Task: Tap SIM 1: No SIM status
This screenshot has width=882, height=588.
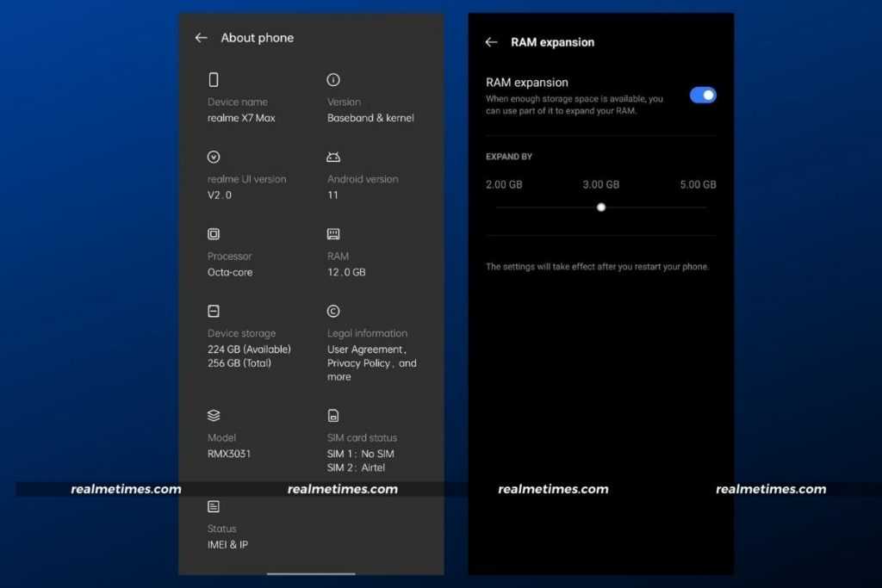Action: coord(361,454)
